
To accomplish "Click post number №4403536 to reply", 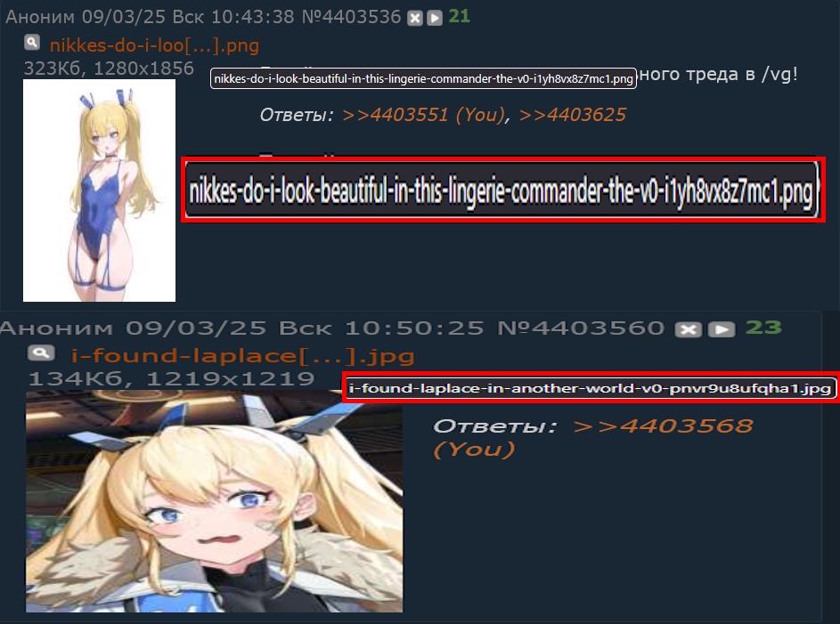I will click(351, 17).
